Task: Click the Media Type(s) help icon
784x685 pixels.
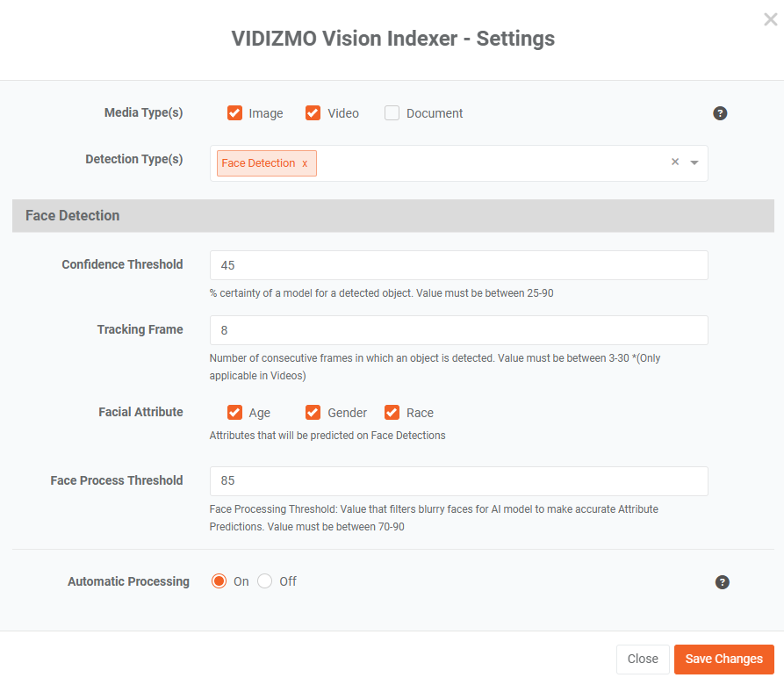Action: 720,113
